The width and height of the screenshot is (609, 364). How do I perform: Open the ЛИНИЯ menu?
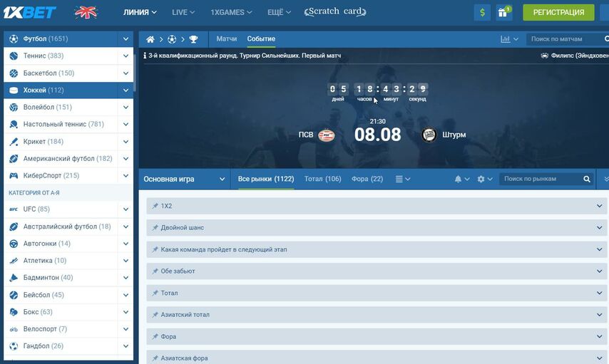point(140,12)
